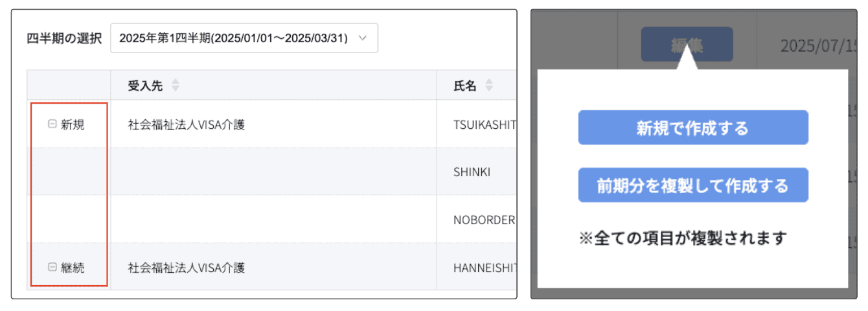Click the 四半期の選択 label
This screenshot has width=868, height=311.
coord(64,38)
